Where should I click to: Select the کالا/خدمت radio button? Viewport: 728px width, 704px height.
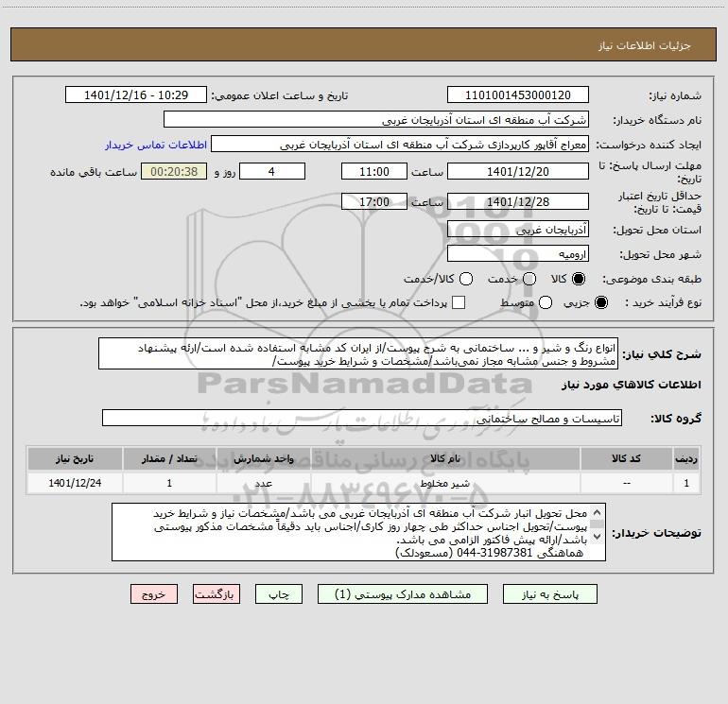466,279
